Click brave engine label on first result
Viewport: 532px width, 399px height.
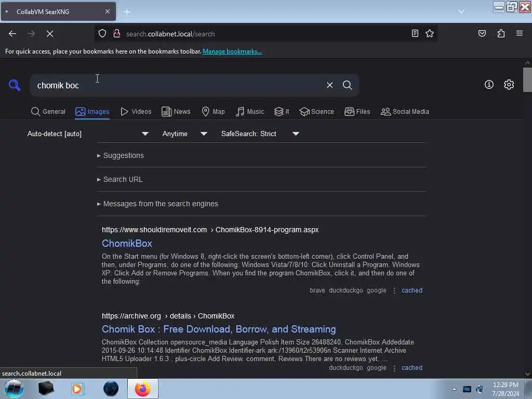[x=317, y=290]
